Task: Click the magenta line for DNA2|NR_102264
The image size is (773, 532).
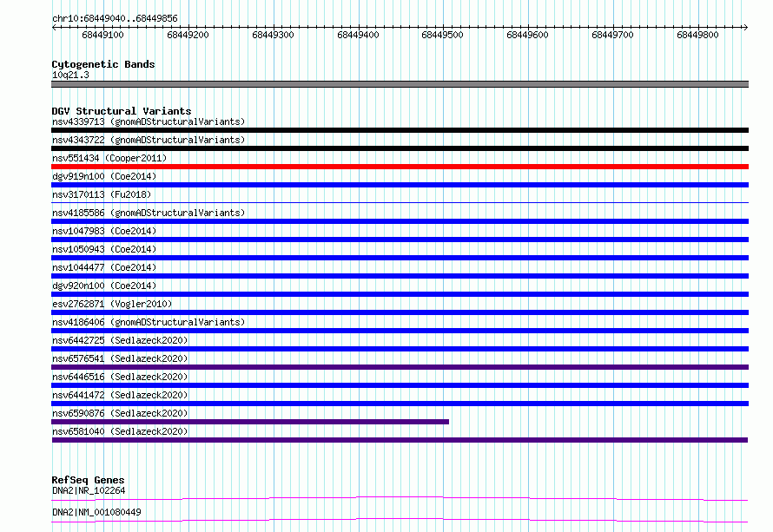Action: (400, 498)
